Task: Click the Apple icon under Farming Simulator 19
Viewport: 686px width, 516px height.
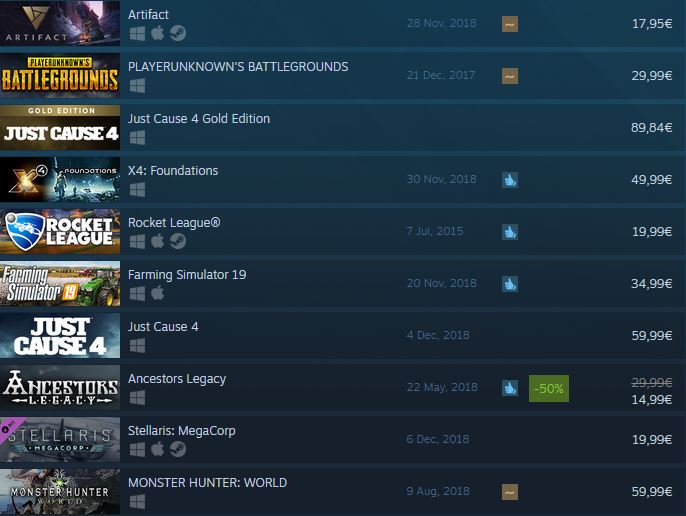Action: [158, 293]
